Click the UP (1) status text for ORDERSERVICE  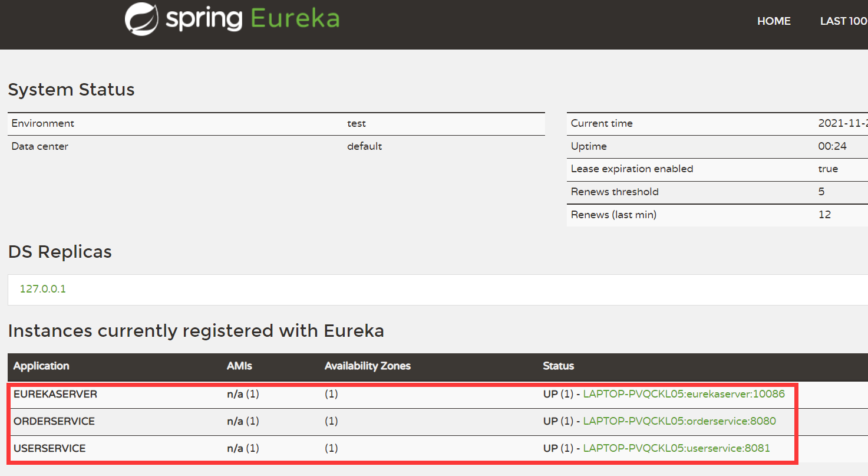[558, 421]
